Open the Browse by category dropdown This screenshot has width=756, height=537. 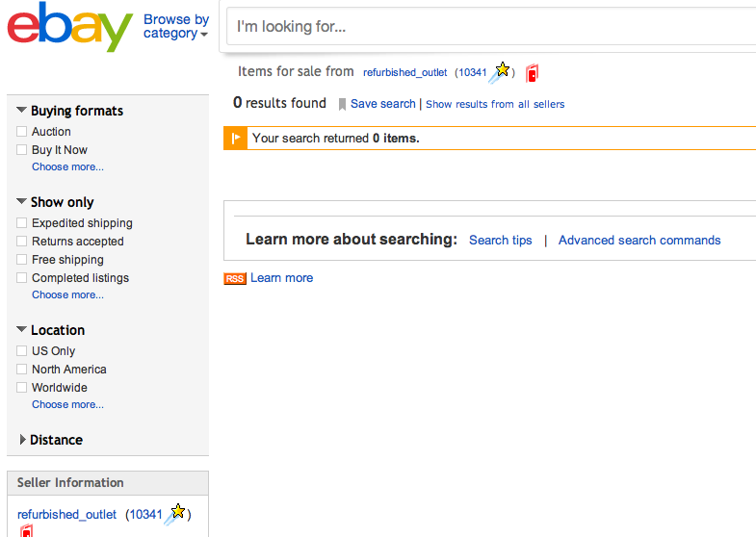coord(176,26)
